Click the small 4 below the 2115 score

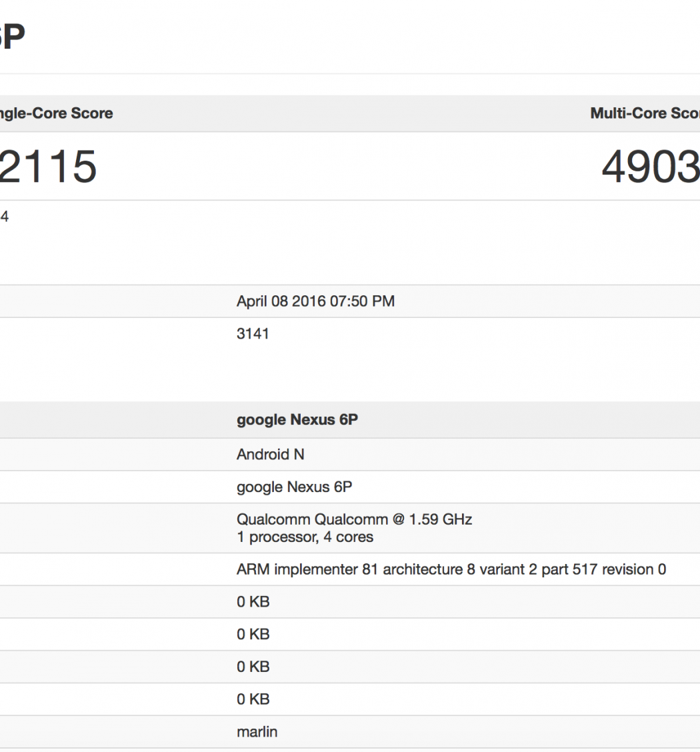tap(5, 216)
